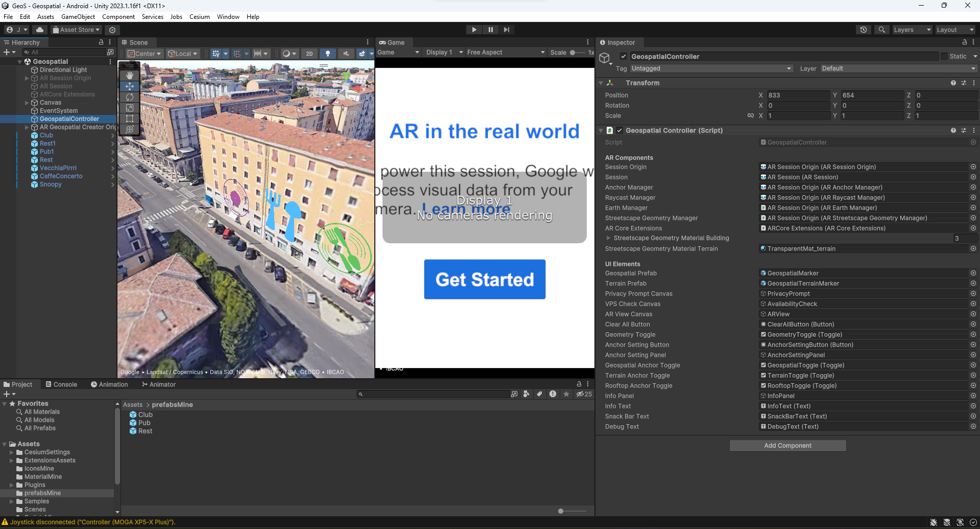The height and width of the screenshot is (529, 980).
Task: Select the Rotate tool in Scene toolbar
Action: (130, 97)
